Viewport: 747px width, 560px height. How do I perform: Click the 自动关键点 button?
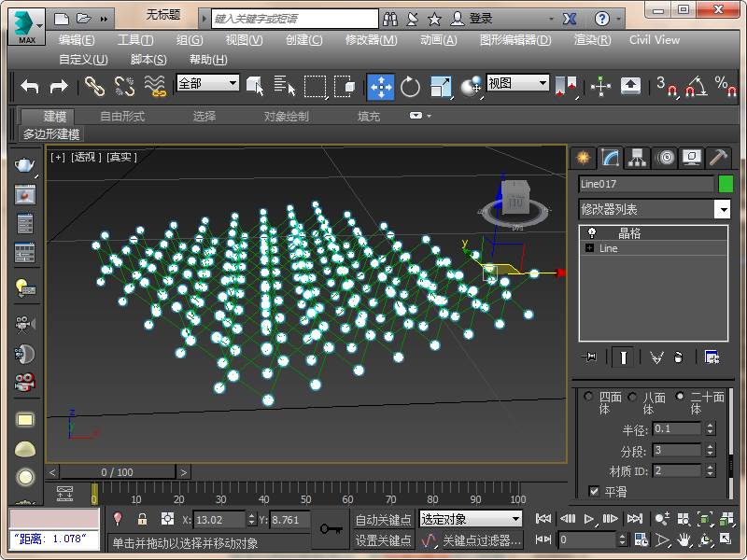(x=383, y=520)
